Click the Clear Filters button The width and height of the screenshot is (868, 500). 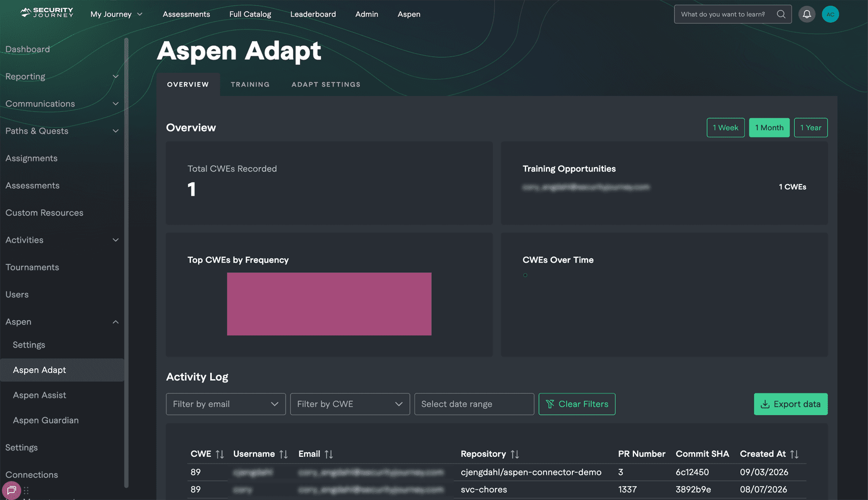coord(577,404)
